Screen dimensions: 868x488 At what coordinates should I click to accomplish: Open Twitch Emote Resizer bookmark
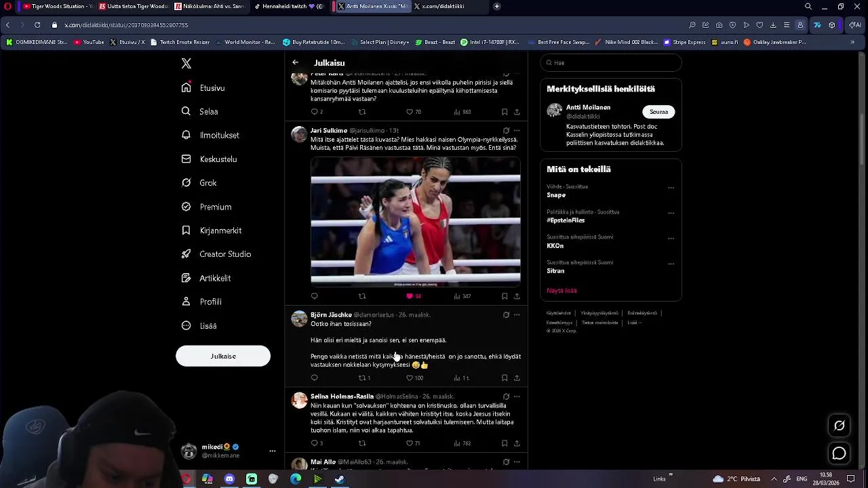click(180, 42)
